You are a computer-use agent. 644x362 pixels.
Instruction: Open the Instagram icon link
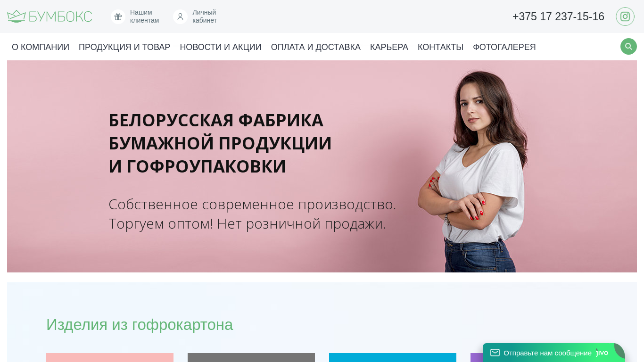625,16
